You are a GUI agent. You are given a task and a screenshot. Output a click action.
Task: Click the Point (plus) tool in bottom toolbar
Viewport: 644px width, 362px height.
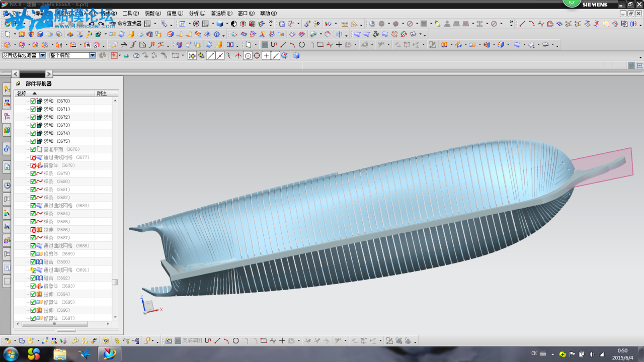coord(282,340)
